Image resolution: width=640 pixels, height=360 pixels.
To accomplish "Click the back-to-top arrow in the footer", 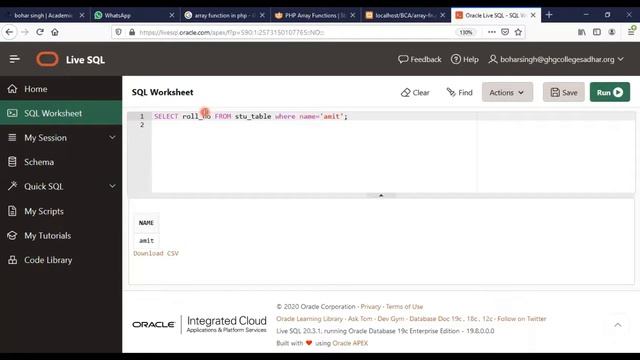I will click(x=618, y=325).
